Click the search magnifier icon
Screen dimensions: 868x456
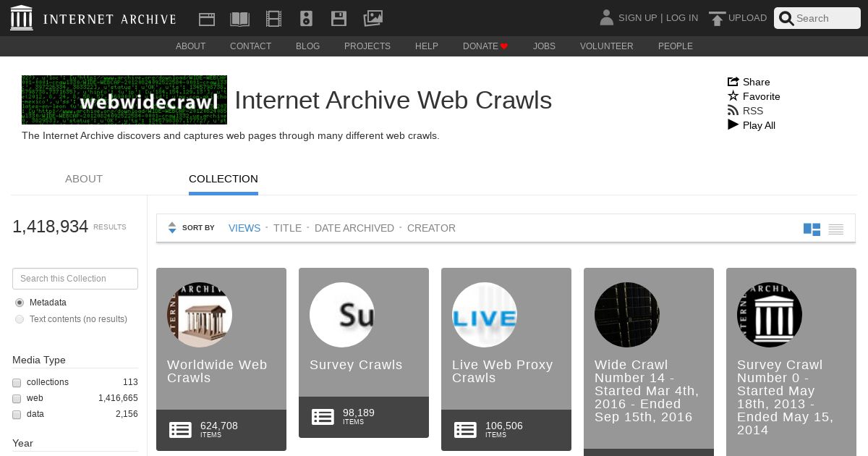[x=786, y=19]
